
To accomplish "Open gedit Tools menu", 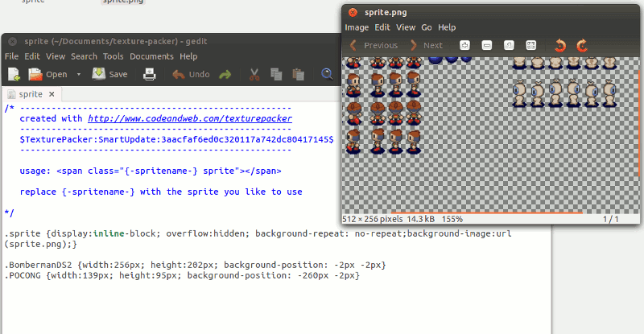I will click(113, 56).
